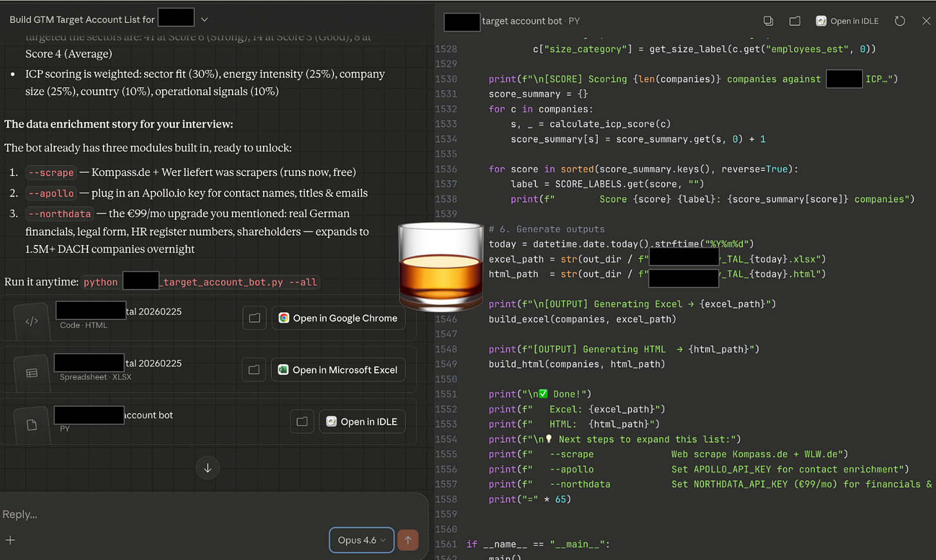Click the 'account bot' file name

(148, 415)
